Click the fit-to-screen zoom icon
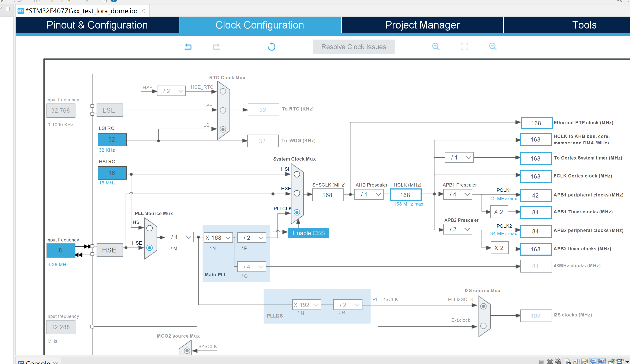 pos(464,47)
